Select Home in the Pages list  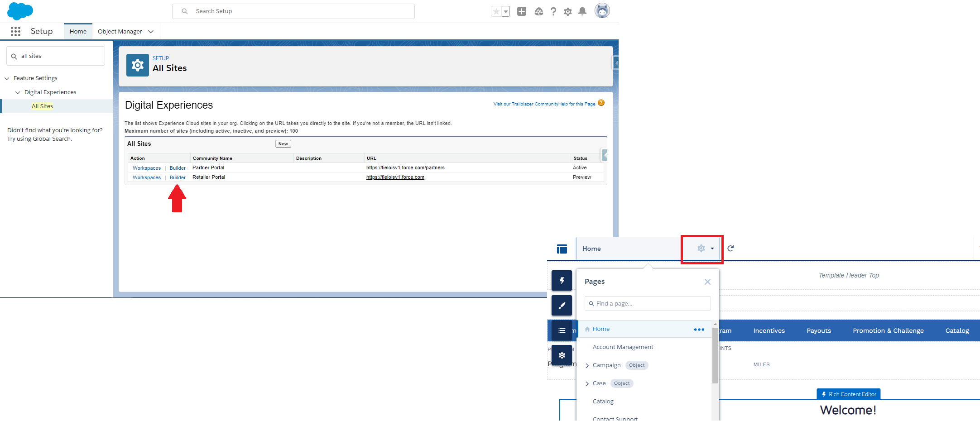click(601, 329)
